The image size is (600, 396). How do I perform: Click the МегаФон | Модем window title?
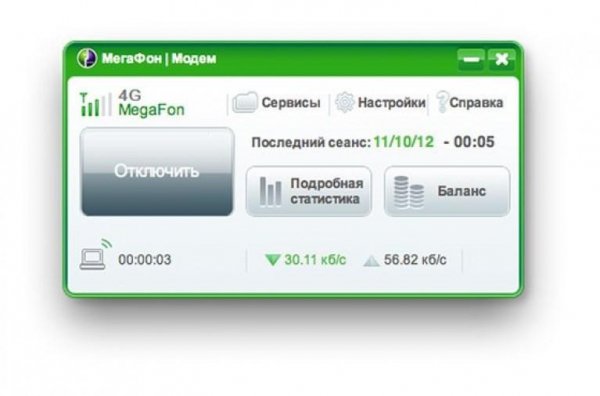[159, 59]
